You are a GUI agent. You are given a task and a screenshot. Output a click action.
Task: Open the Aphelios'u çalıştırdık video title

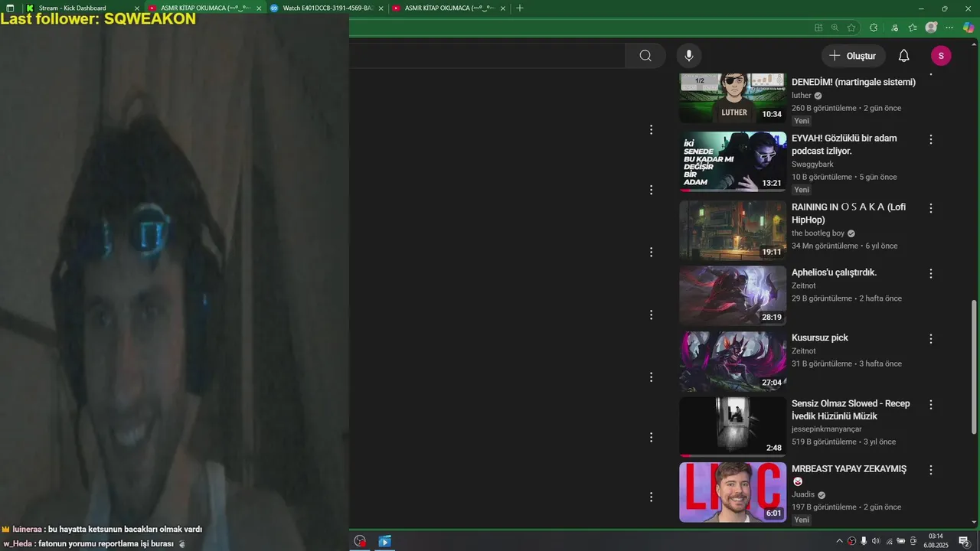835,272
